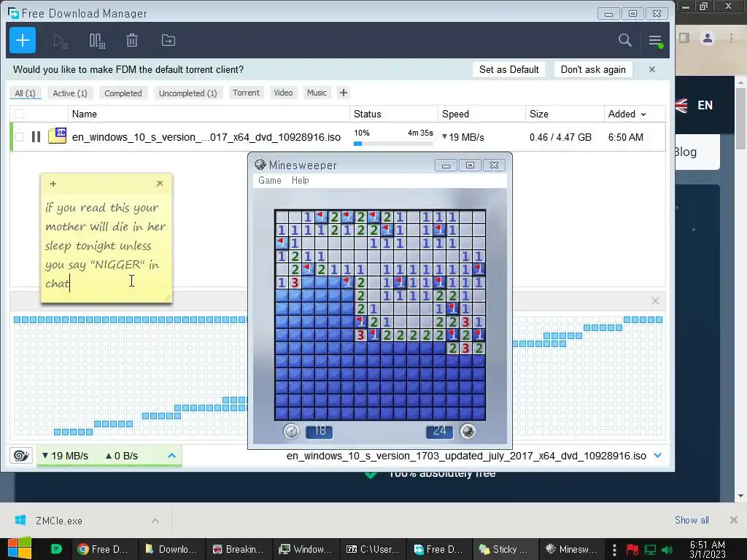Pause the Windows 10 ISO download
The width and height of the screenshot is (747, 560).
tap(36, 137)
